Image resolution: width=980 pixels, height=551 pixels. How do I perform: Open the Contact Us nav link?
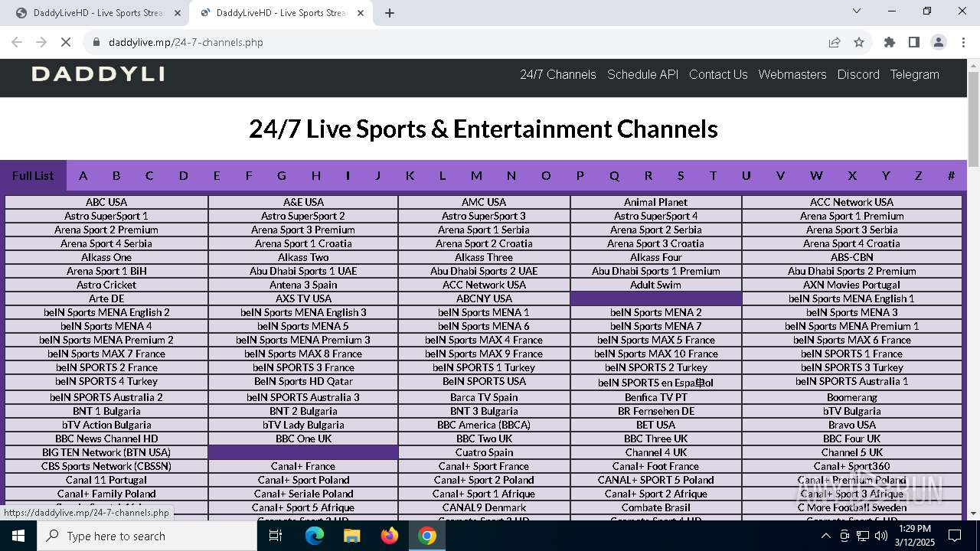[718, 74]
